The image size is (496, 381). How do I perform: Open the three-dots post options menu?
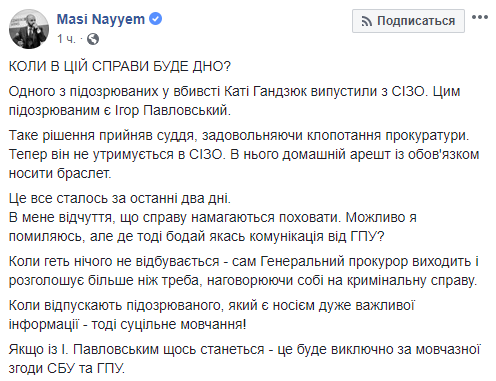click(480, 17)
